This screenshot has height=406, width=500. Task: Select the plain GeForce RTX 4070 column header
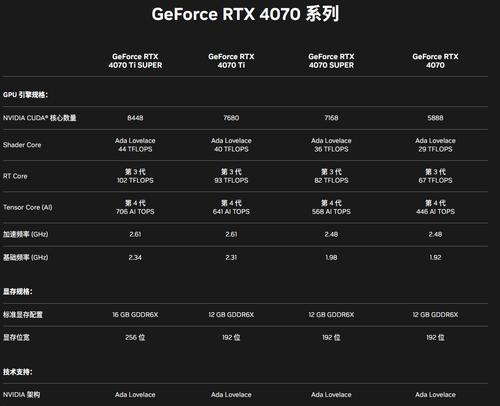click(x=435, y=61)
